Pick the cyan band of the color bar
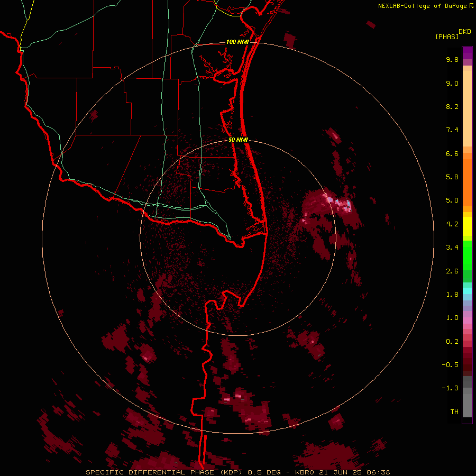This screenshot has height=476, width=476. click(x=467, y=291)
